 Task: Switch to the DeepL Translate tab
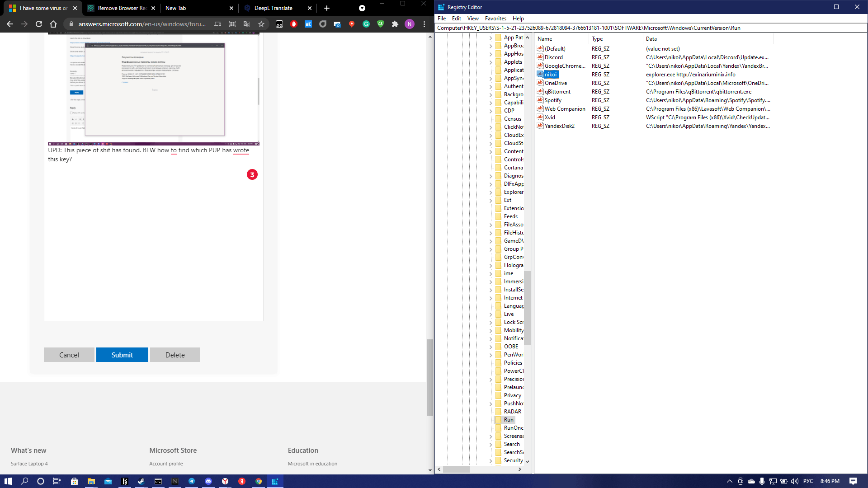[273, 8]
